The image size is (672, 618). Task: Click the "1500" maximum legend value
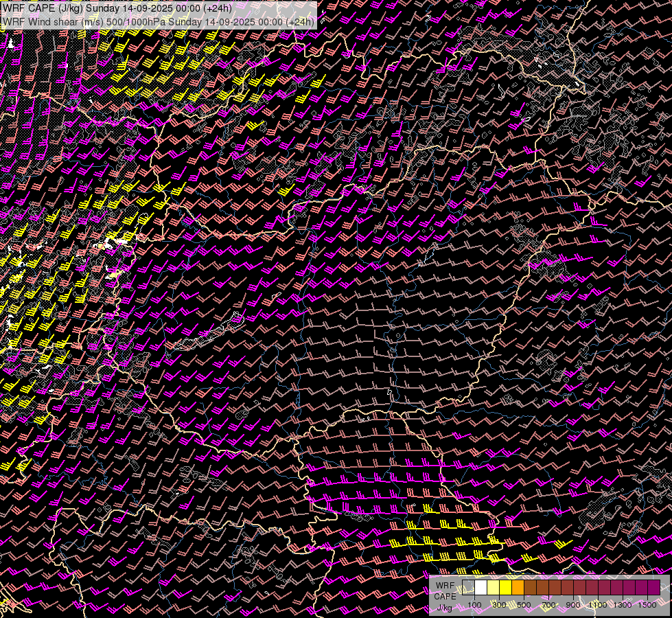click(x=647, y=605)
